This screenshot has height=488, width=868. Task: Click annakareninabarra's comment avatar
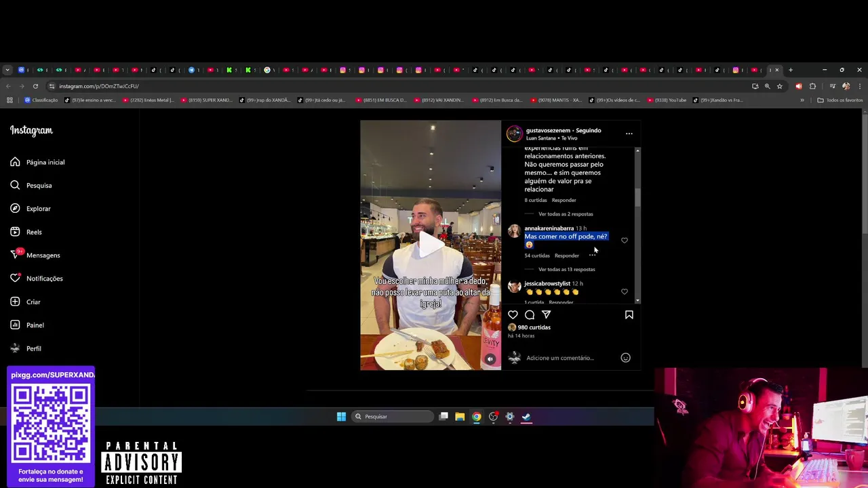click(515, 231)
